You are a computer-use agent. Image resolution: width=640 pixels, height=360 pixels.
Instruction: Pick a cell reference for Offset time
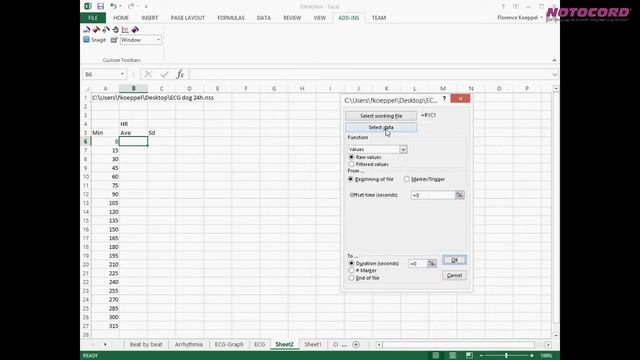460,195
